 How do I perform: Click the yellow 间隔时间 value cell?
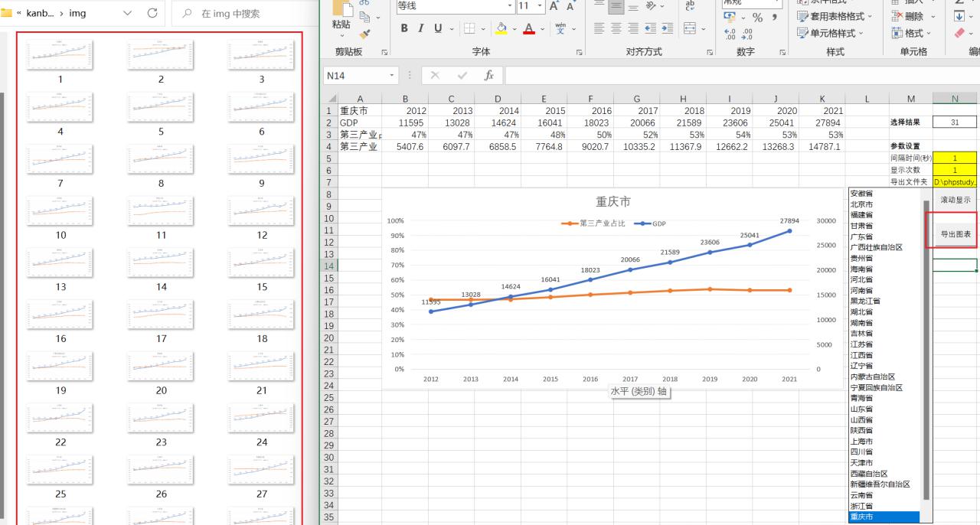pos(955,158)
